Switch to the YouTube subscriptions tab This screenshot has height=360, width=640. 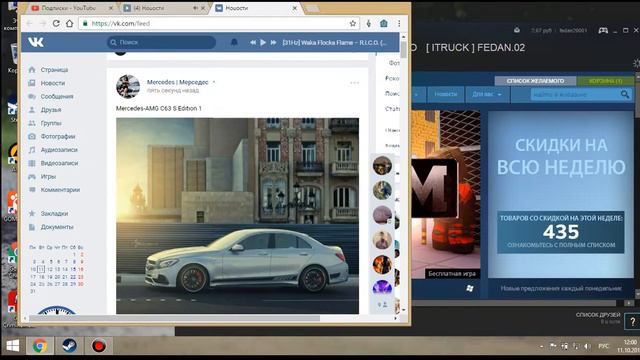coord(69,8)
